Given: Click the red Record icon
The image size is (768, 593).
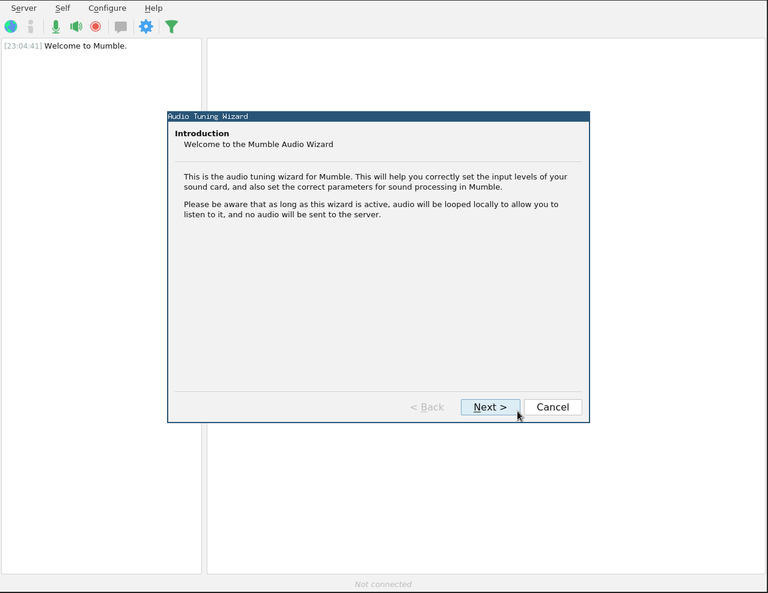Looking at the screenshot, I should (96, 26).
